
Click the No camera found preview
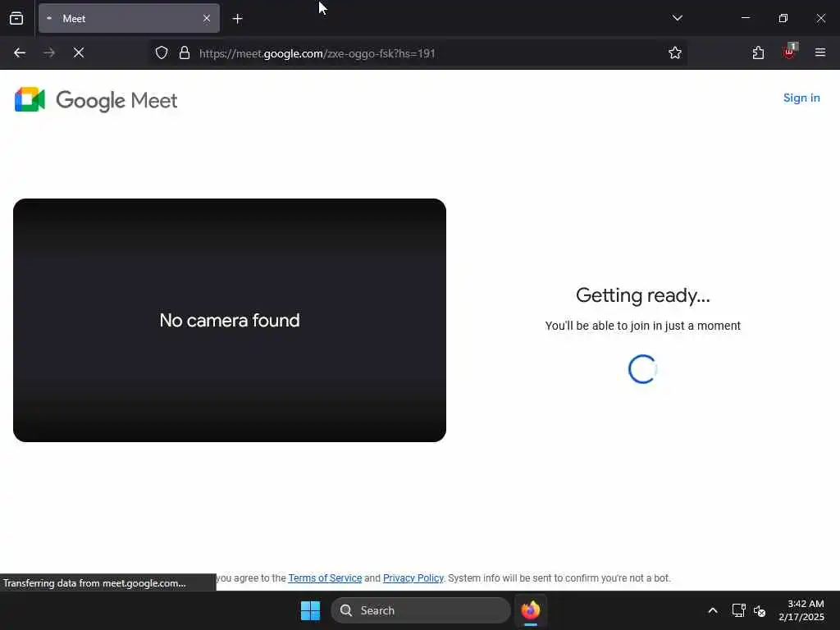coord(230,321)
